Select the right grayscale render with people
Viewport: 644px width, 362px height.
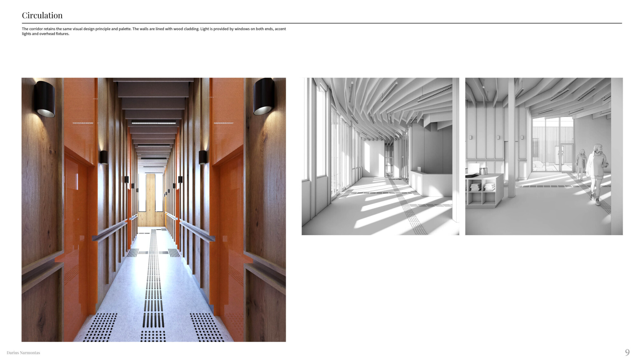click(x=544, y=156)
